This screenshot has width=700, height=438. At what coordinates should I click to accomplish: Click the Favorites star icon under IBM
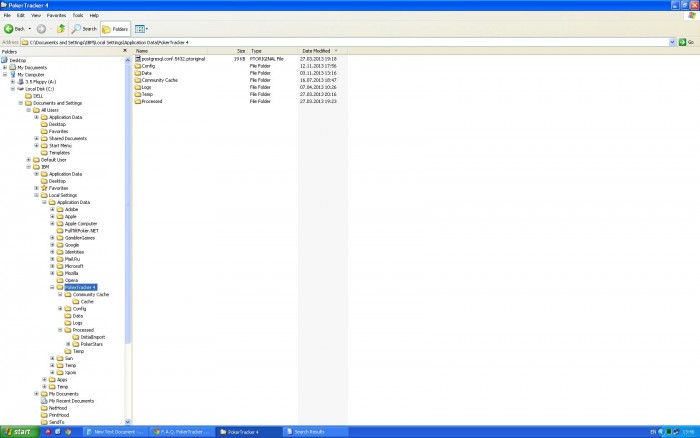44,188
